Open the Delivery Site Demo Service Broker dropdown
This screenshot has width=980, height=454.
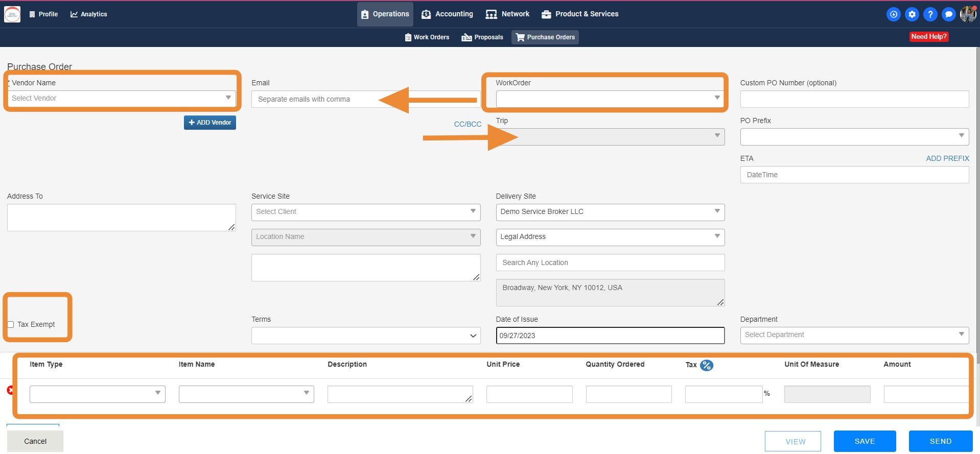coord(610,212)
